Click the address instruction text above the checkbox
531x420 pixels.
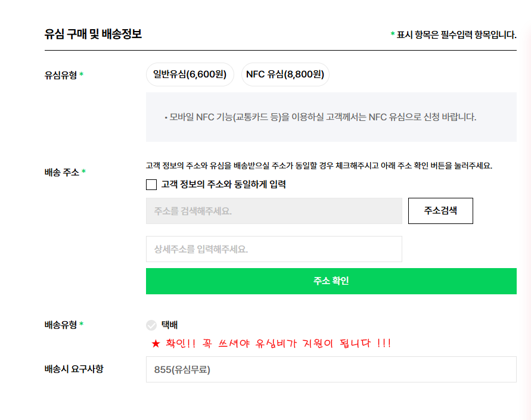(x=319, y=166)
